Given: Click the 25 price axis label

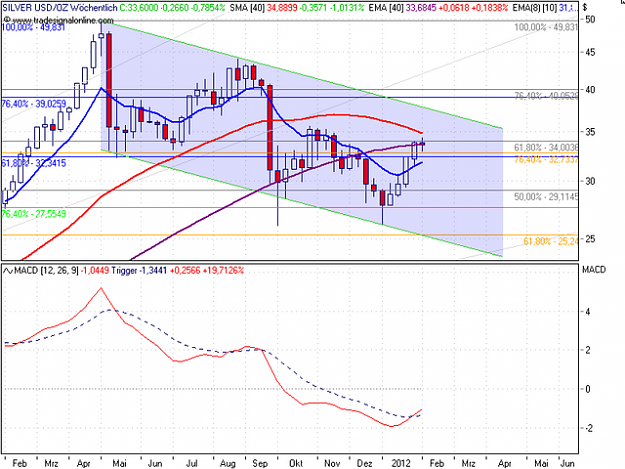Looking at the screenshot, I should pos(590,239).
